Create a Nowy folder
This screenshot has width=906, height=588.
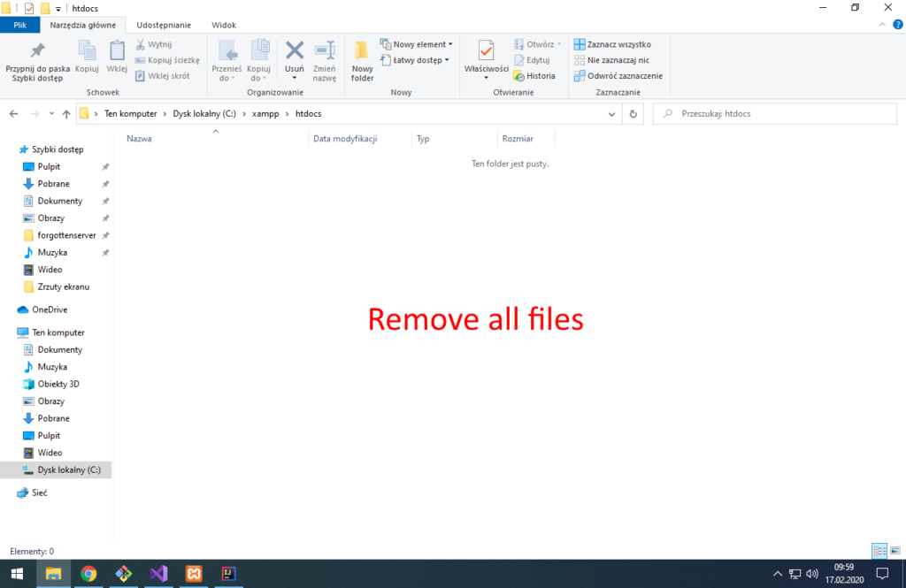[362, 61]
